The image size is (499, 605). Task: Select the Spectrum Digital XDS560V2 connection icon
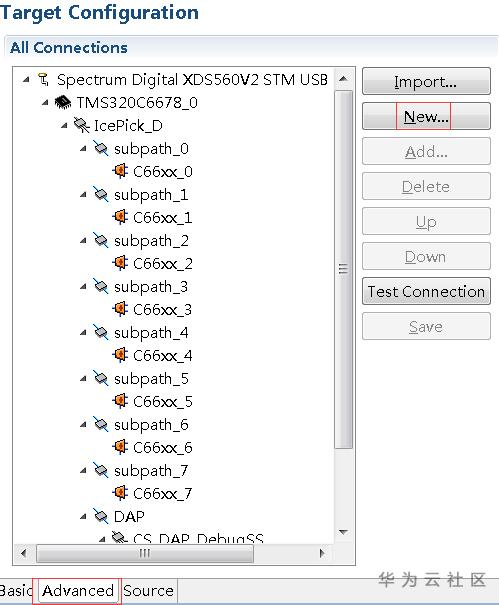(44, 79)
